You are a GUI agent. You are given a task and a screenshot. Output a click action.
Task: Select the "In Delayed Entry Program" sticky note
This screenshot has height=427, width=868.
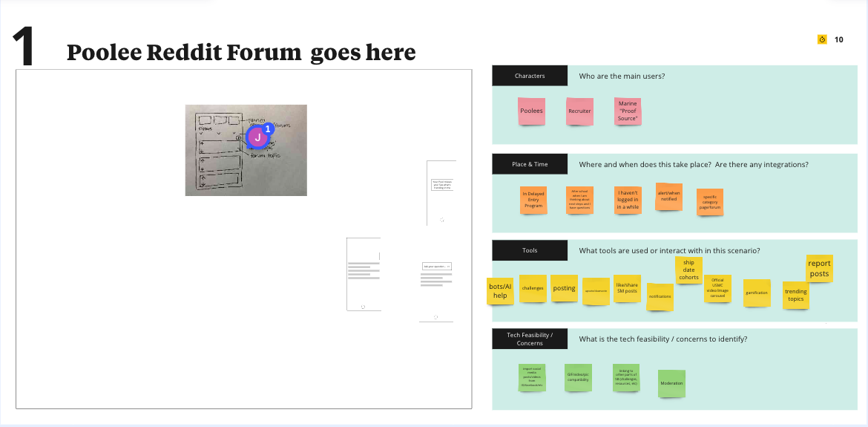tap(533, 200)
